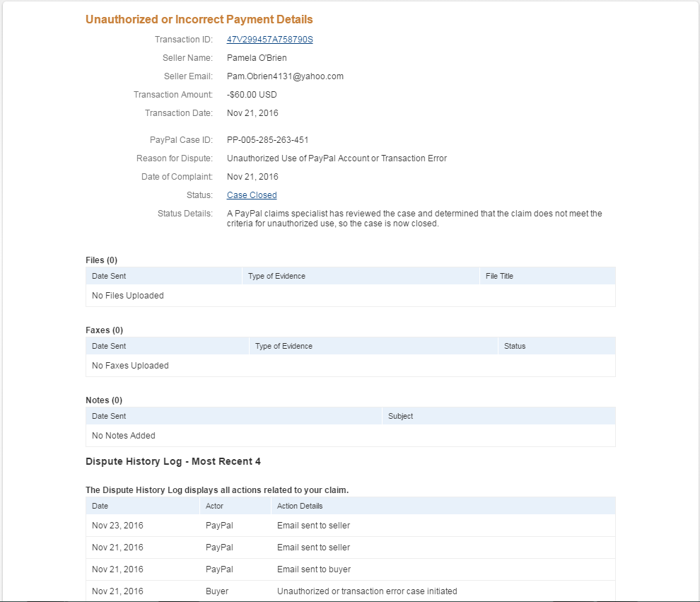This screenshot has width=700, height=602.
Task: Click the Action Details column header
Action: (x=300, y=506)
